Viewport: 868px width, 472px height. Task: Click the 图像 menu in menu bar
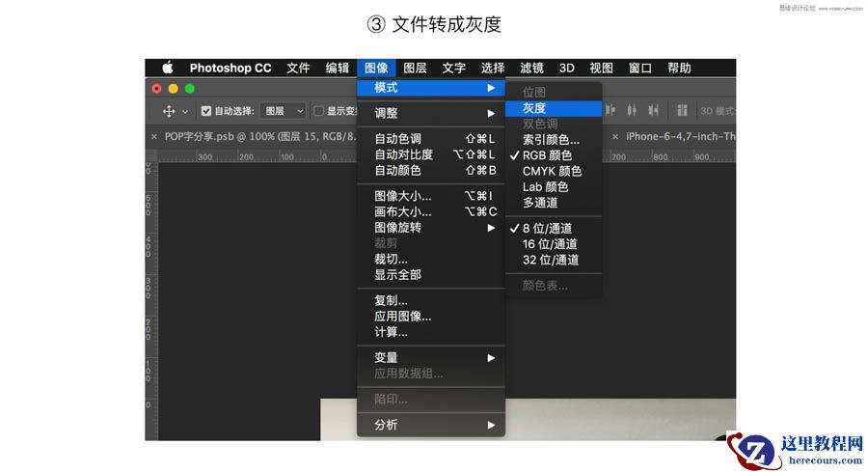(x=376, y=68)
